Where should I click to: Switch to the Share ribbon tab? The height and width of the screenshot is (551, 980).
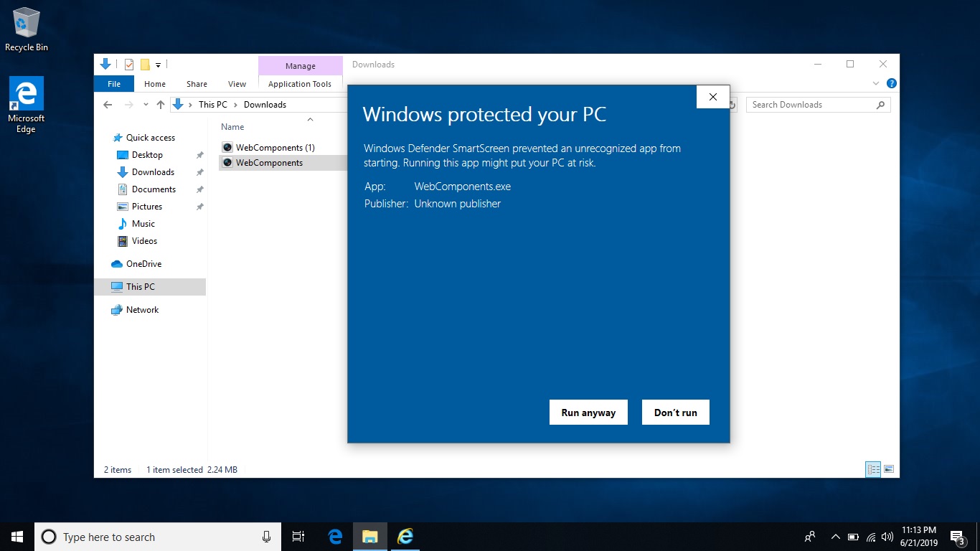tap(197, 84)
